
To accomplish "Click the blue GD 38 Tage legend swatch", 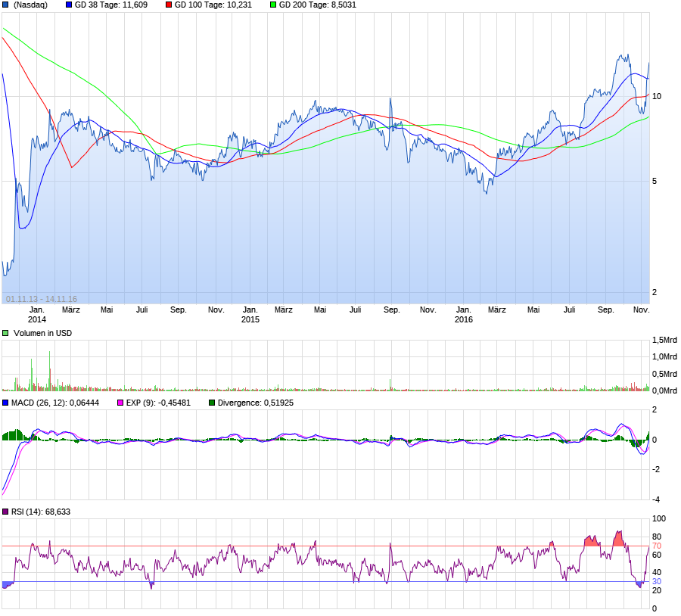I will pyautogui.click(x=69, y=5).
